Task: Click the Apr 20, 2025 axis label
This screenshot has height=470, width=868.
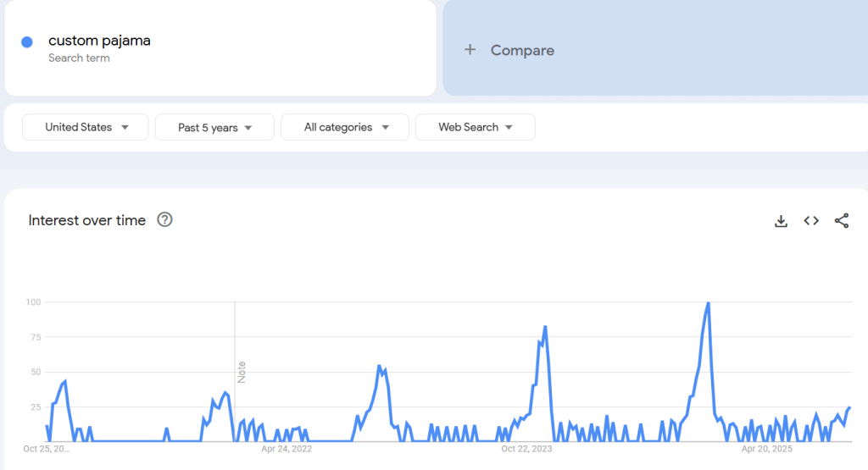Action: tap(766, 449)
